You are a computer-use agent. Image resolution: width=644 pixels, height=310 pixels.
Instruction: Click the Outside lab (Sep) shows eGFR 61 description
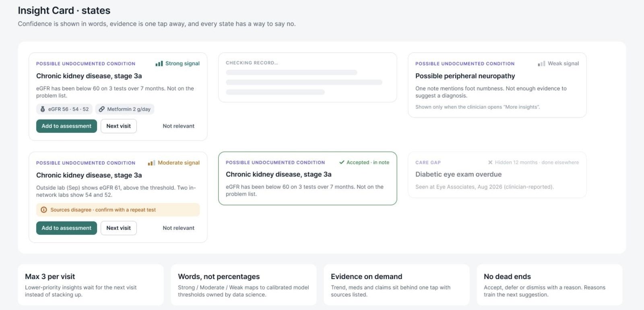pyautogui.click(x=116, y=191)
